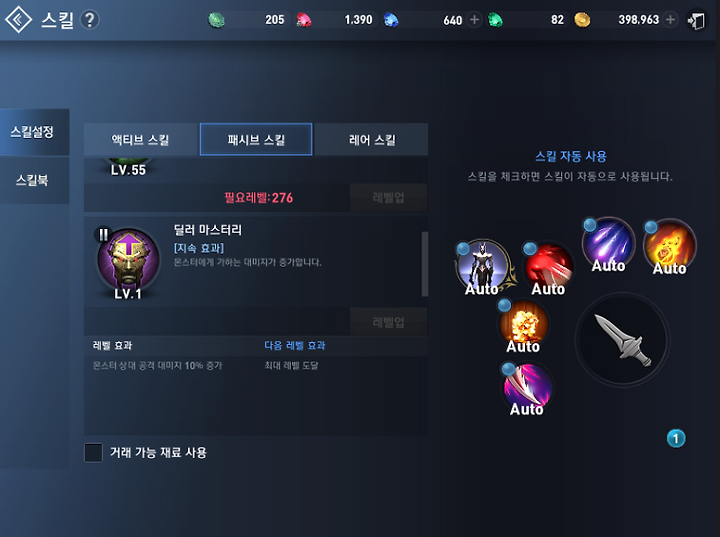
Task: Click the pink slash skill icon
Action: [527, 387]
